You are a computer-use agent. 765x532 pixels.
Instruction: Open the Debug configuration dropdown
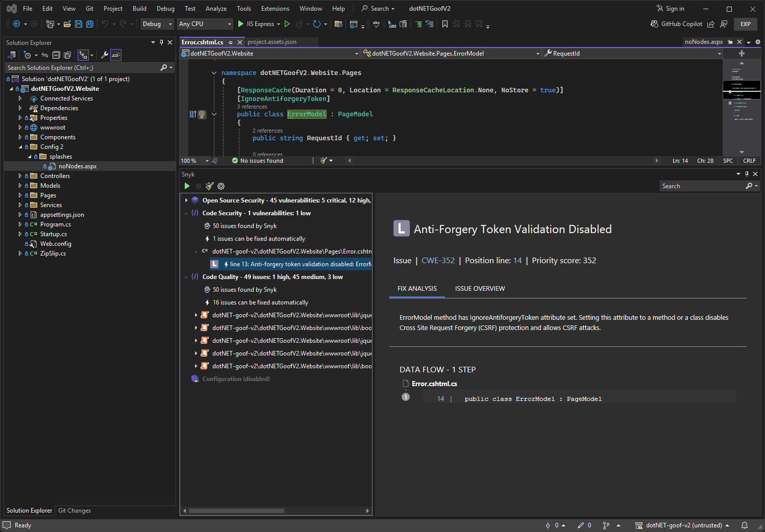[x=157, y=24]
